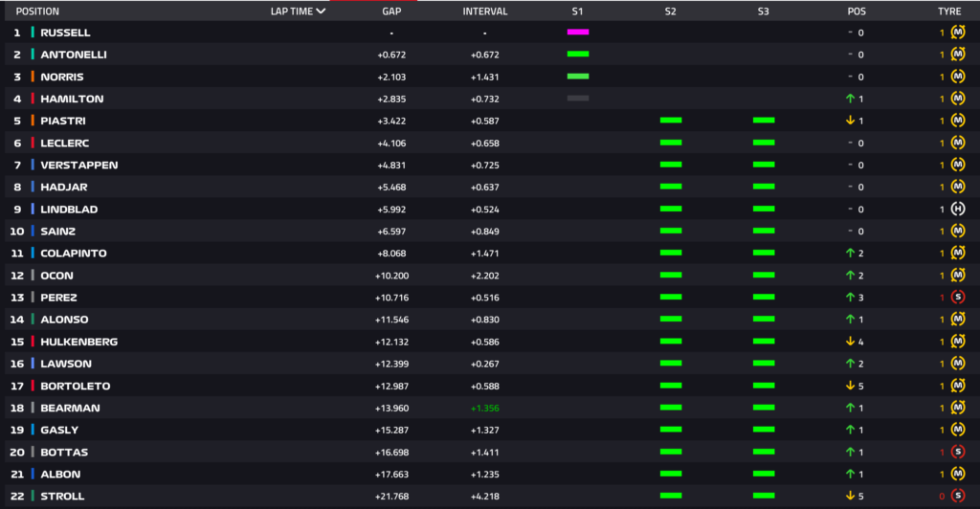Select the GAP column header
The height and width of the screenshot is (509, 980).
click(x=391, y=11)
